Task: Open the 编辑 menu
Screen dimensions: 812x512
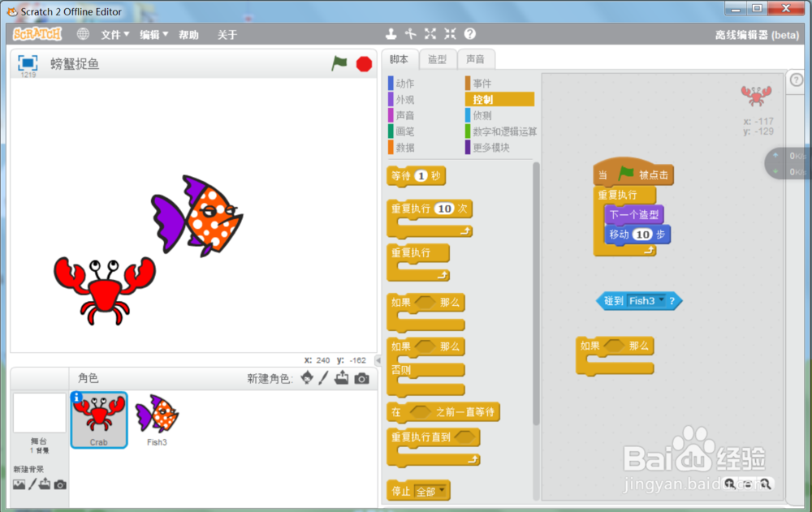Action: point(153,35)
